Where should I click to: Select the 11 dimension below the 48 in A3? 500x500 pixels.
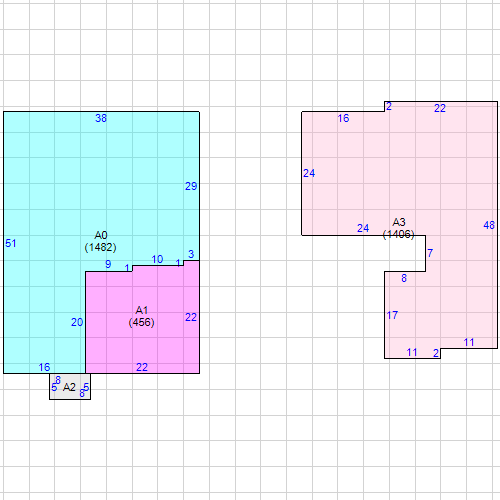click(x=469, y=342)
